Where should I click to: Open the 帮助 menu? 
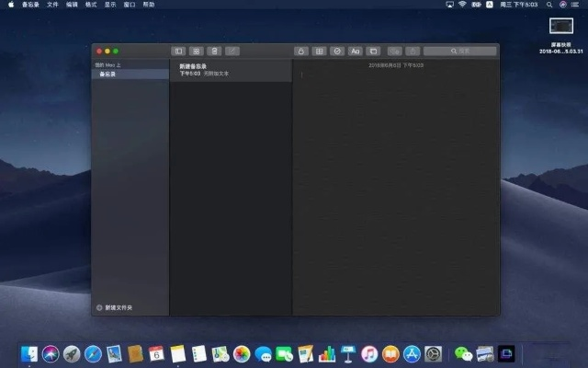pos(149,5)
